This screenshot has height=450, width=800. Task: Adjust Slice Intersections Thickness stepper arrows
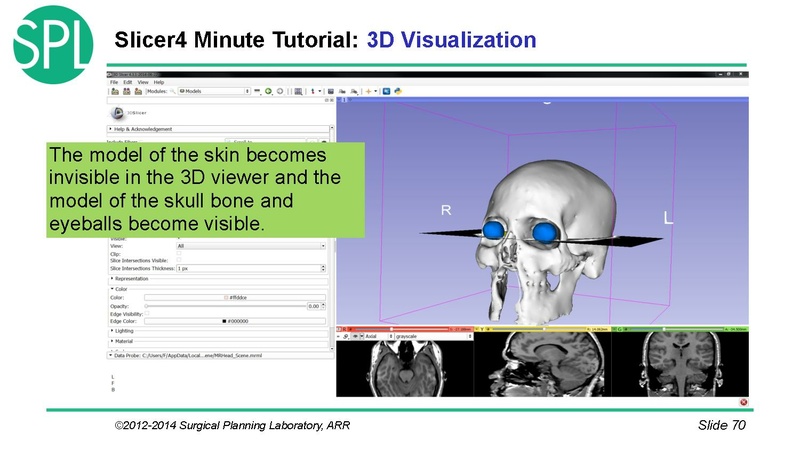click(x=323, y=268)
